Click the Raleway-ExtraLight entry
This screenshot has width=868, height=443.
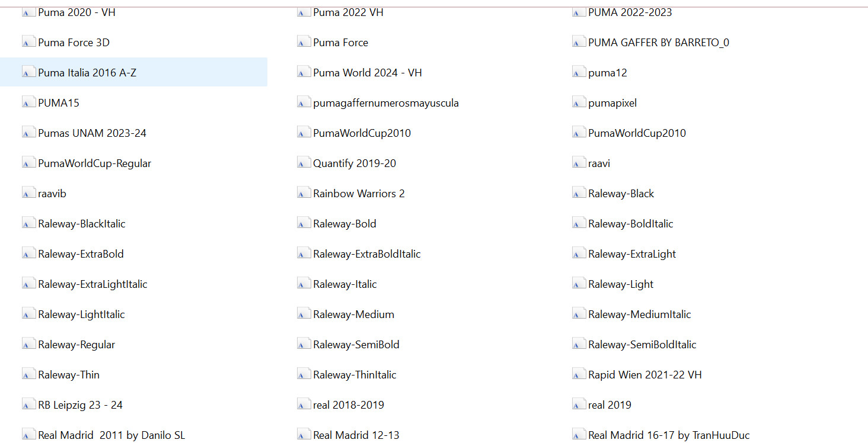click(632, 253)
